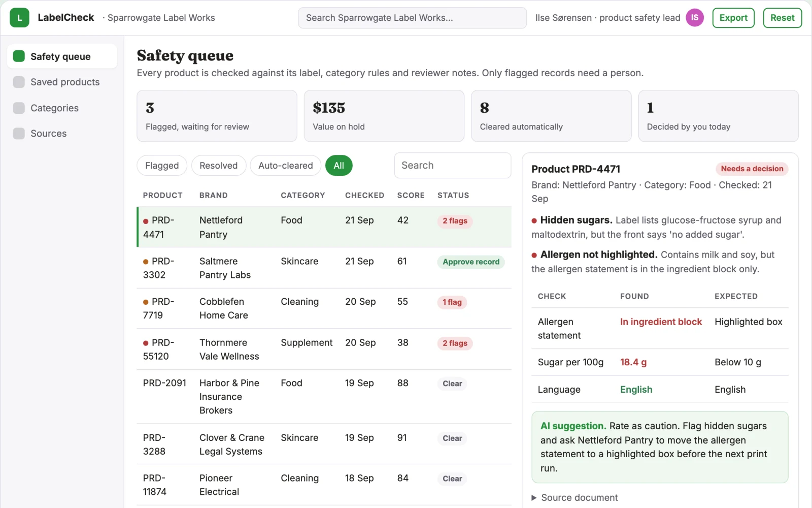Click the 1 flag status badge
The width and height of the screenshot is (812, 508).
tap(452, 302)
